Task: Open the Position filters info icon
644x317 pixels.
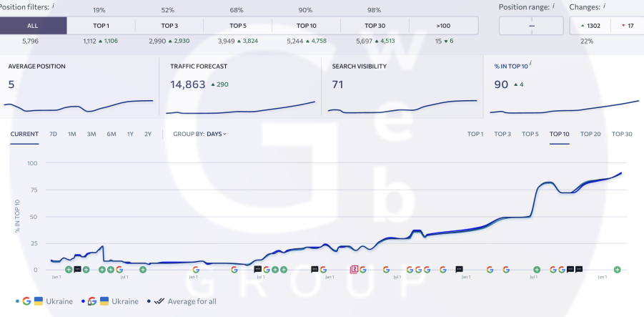Action: tap(53, 6)
